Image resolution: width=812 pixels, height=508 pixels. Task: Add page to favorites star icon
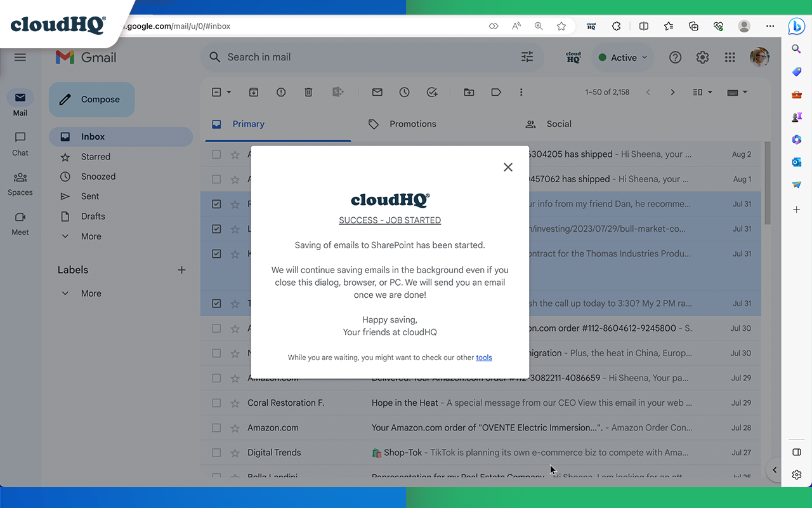(x=561, y=26)
